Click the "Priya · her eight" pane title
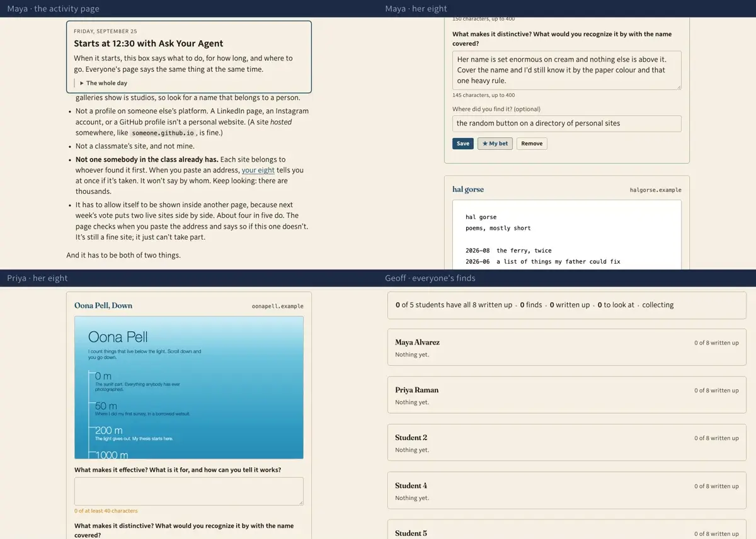 pos(37,278)
